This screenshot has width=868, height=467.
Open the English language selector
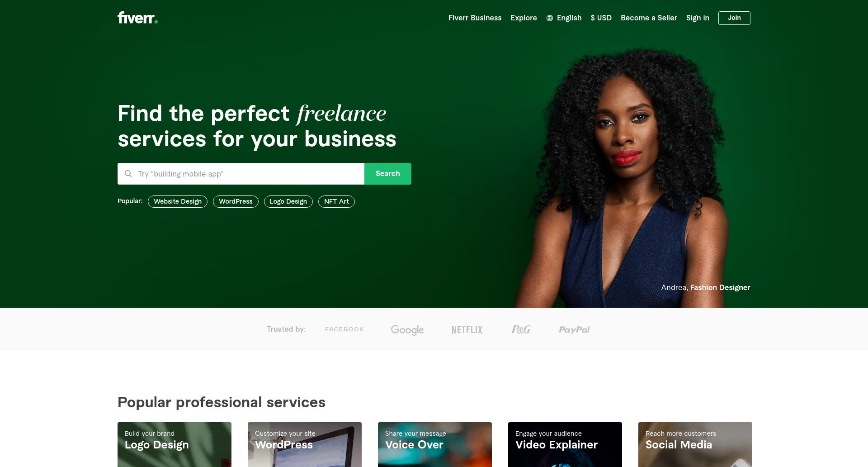click(x=564, y=18)
